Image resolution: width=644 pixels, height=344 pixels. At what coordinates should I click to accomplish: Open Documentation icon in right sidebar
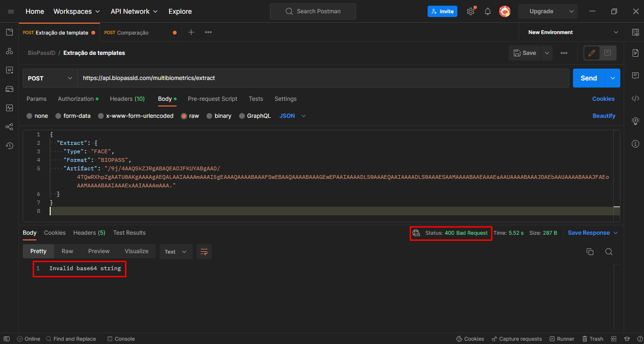pyautogui.click(x=635, y=53)
